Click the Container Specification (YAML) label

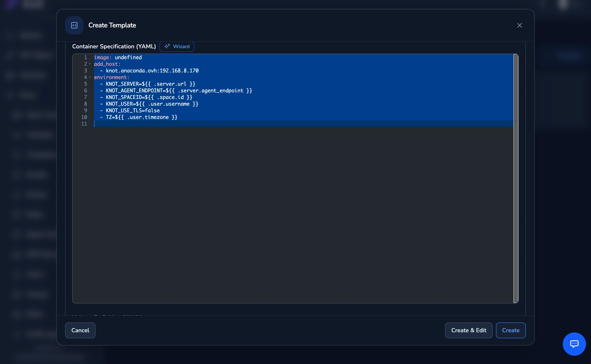[x=114, y=46]
